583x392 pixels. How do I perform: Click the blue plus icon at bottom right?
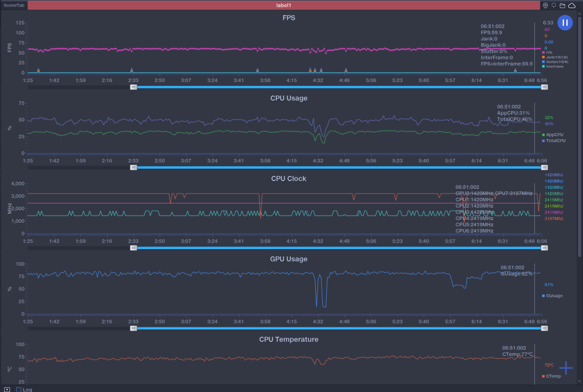click(566, 368)
